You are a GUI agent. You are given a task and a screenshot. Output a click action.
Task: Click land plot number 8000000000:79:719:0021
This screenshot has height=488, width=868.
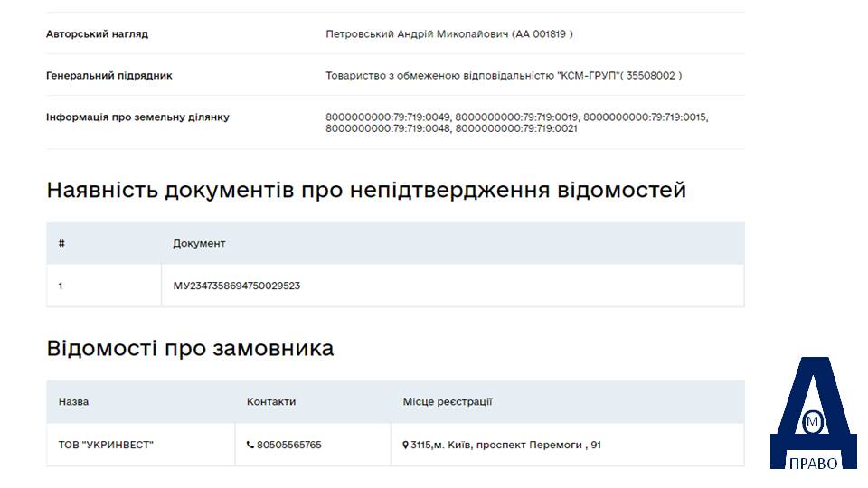pyautogui.click(x=516, y=128)
